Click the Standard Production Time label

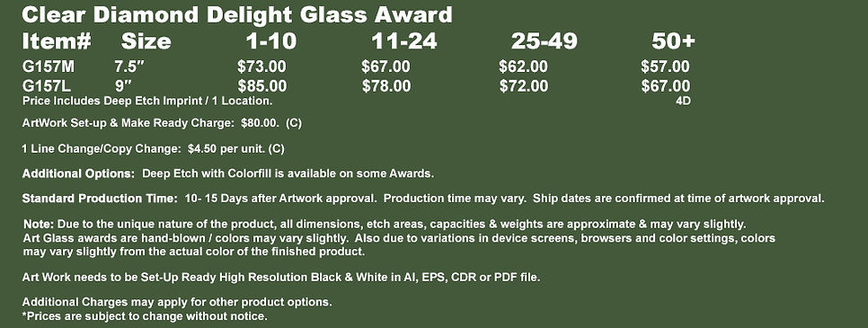pos(100,199)
